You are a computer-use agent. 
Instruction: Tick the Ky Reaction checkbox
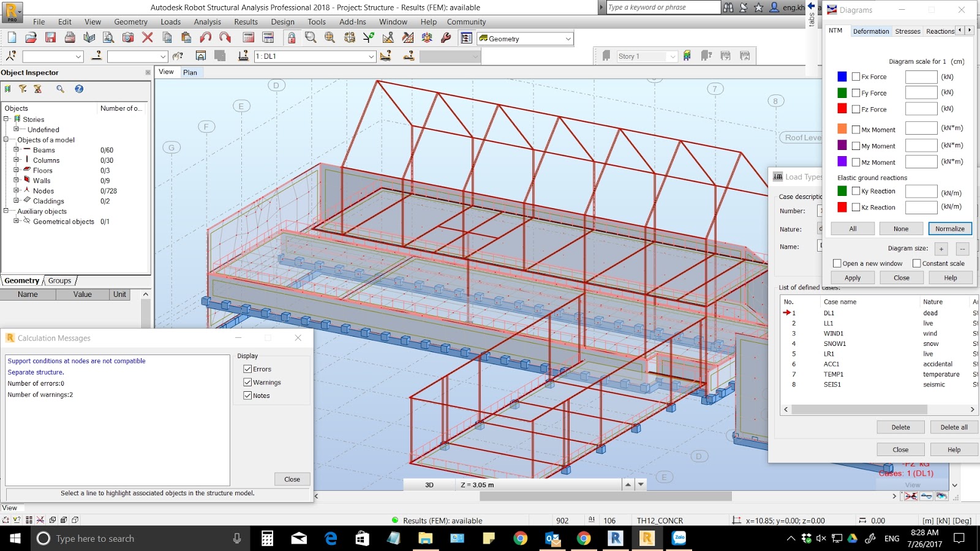(x=856, y=191)
